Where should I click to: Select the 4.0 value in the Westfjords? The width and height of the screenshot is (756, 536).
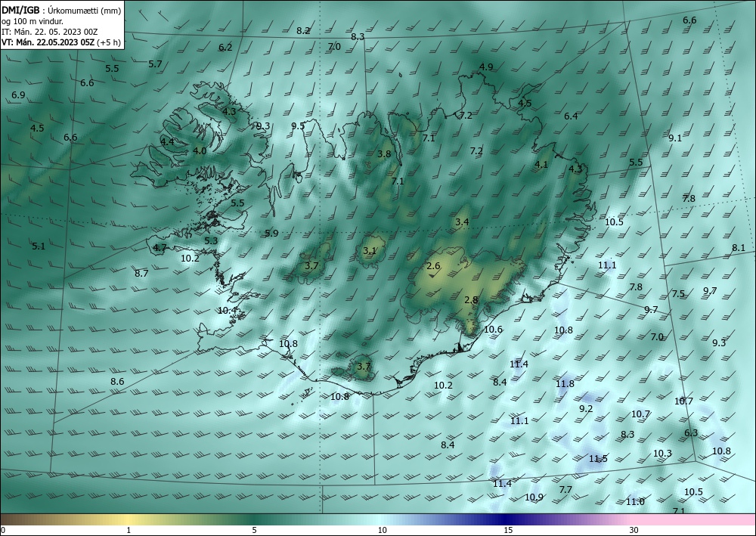click(200, 151)
